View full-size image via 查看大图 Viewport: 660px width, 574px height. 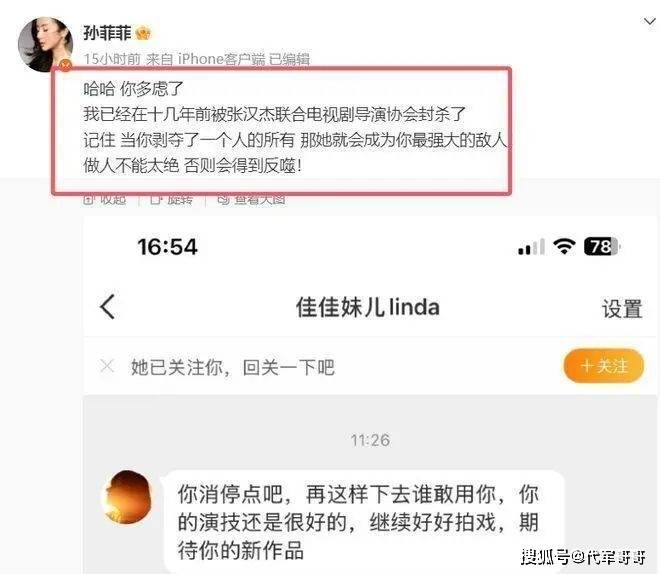pos(251,199)
